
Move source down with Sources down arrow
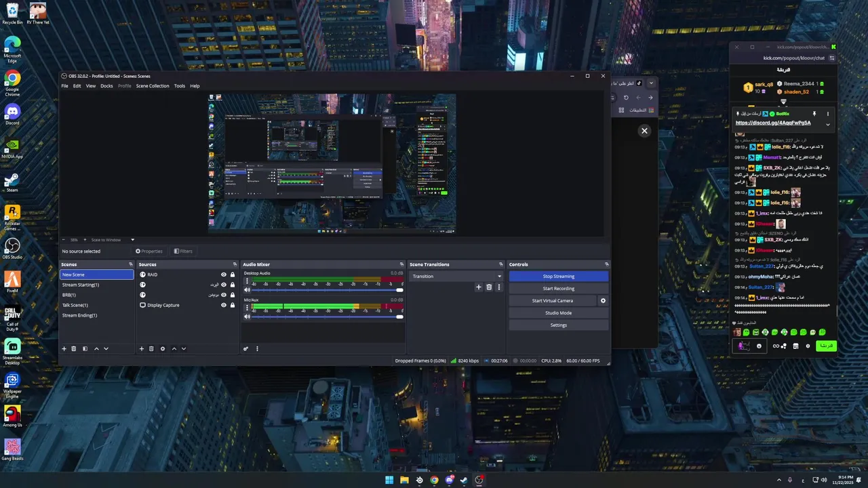tap(183, 348)
